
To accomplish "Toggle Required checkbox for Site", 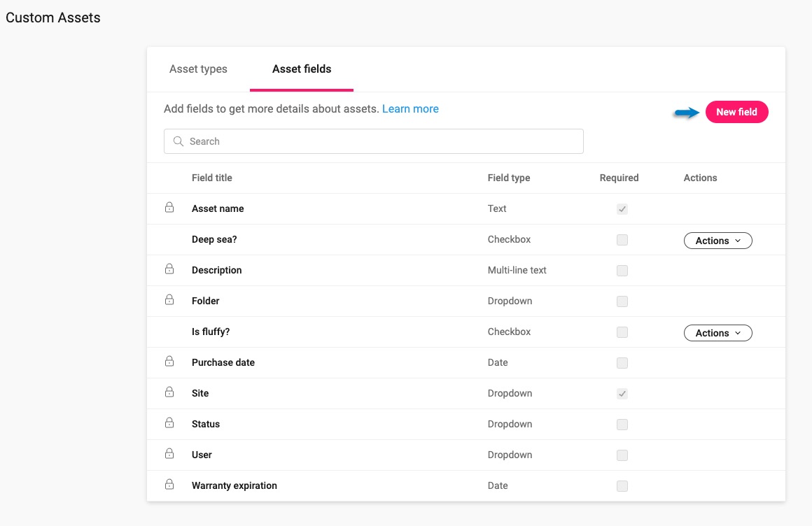I will (622, 394).
